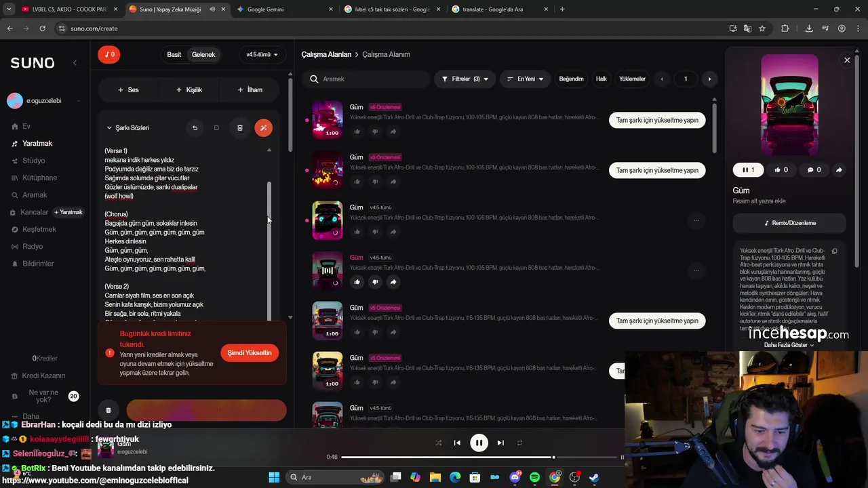
Task: Share the third Güm v4.5 song
Action: [x=393, y=232]
